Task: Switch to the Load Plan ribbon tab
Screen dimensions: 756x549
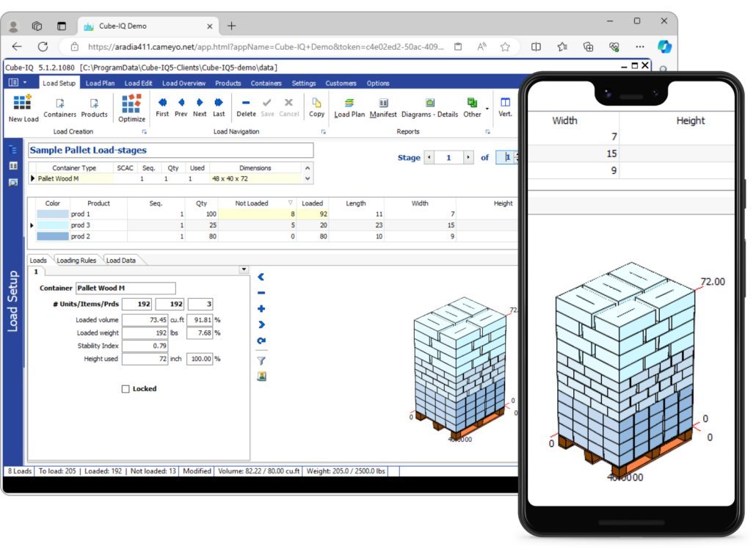Action: pos(100,83)
